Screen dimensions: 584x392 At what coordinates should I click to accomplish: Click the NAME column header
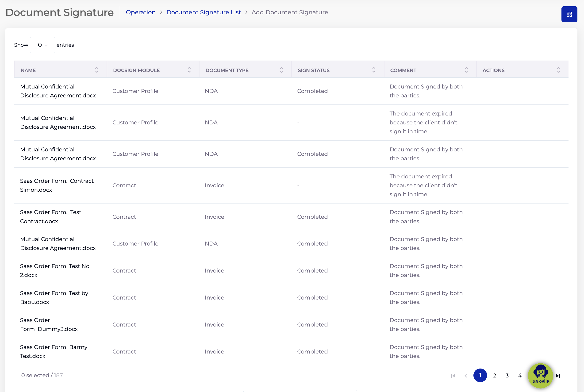click(61, 69)
